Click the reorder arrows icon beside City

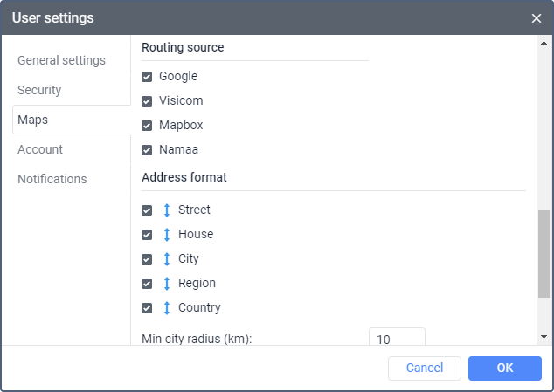(167, 259)
